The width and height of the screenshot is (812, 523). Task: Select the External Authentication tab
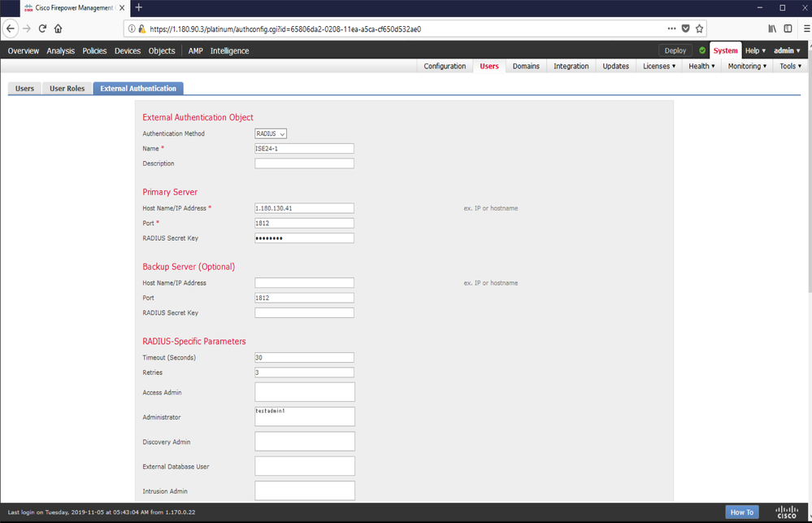(x=138, y=88)
